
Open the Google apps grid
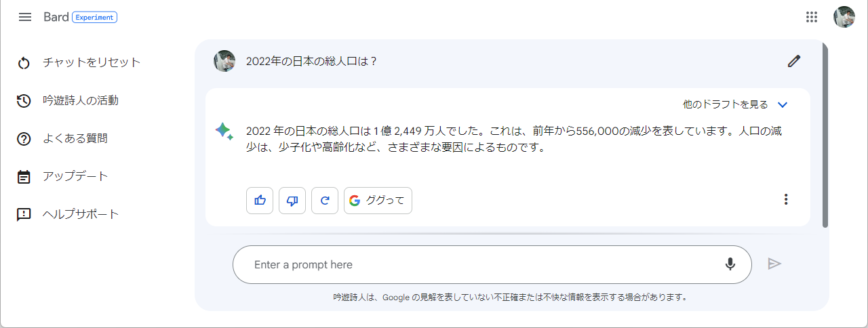click(x=812, y=17)
